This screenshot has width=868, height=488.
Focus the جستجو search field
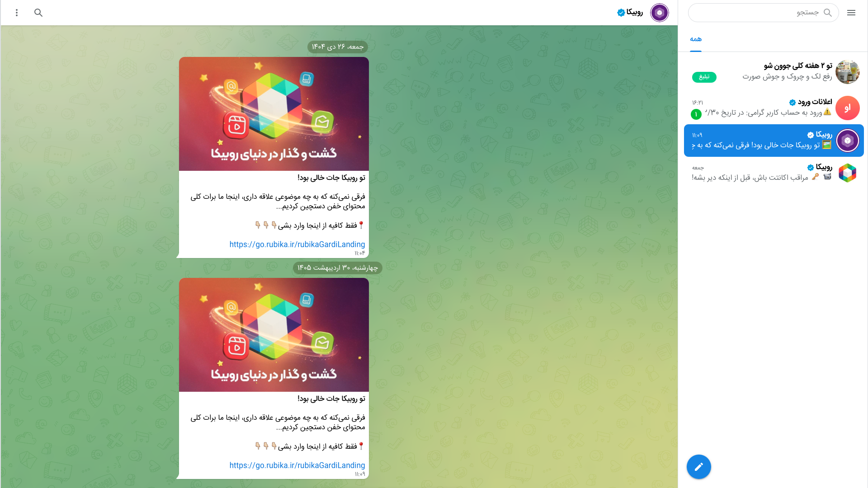pyautogui.click(x=764, y=13)
